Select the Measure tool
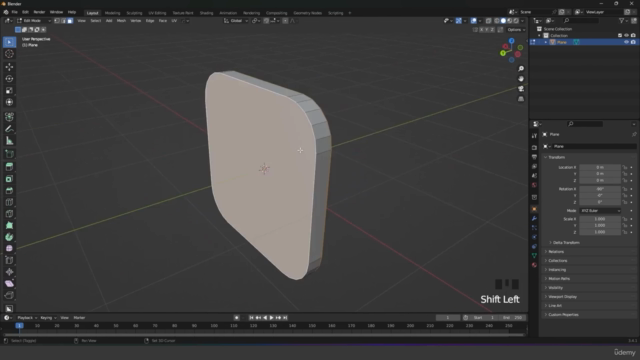Image resolution: width=640 pixels, height=360 pixels. (9, 141)
